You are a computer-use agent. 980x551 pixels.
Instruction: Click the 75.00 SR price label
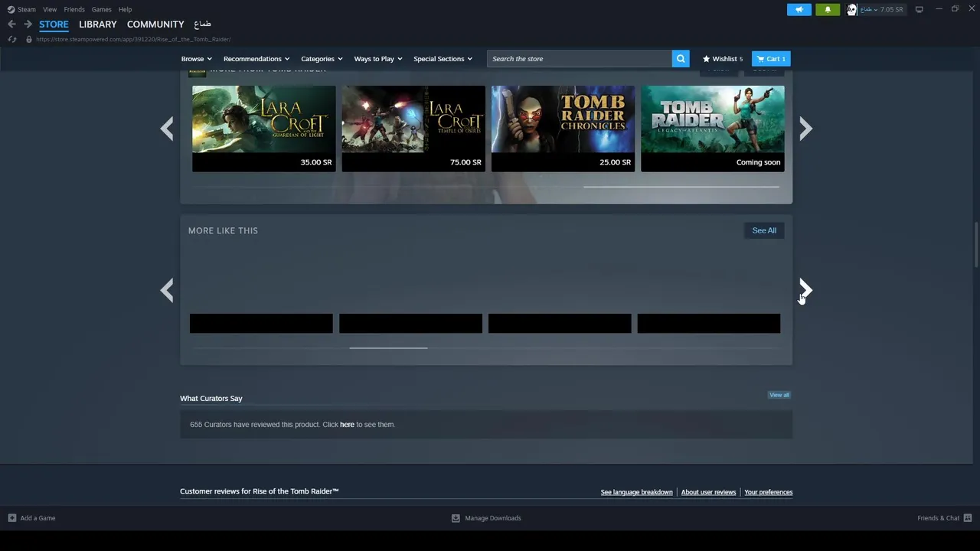pos(465,162)
